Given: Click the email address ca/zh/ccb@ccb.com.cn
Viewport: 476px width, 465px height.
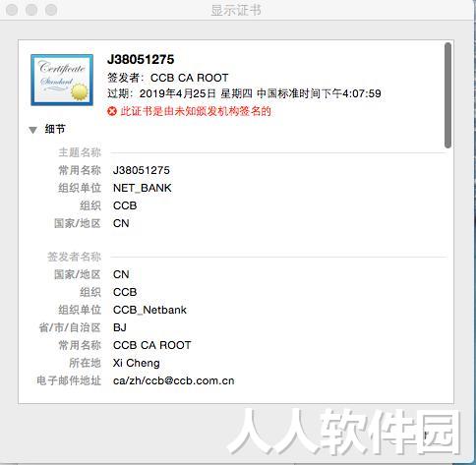Looking at the screenshot, I should click(x=173, y=380).
